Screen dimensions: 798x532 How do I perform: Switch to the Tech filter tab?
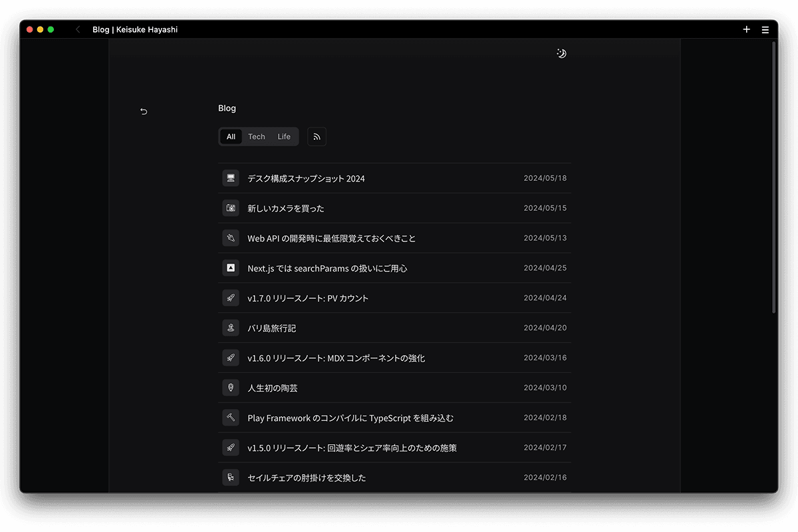(x=257, y=137)
